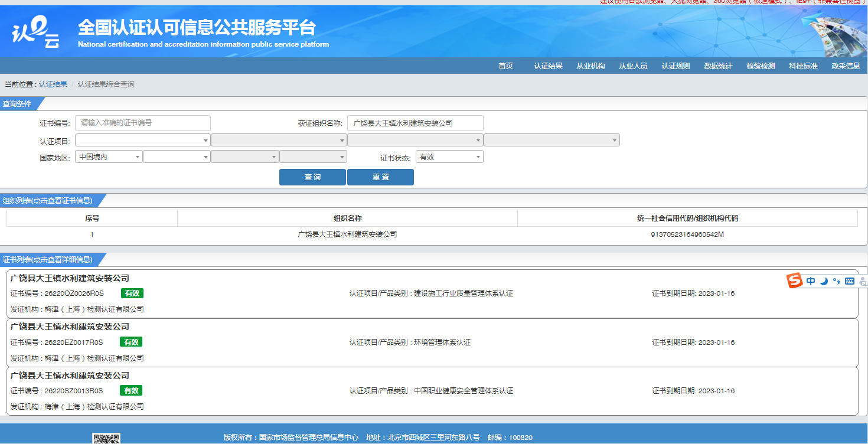Open the province dropdown next to 中国境内

tap(177, 157)
